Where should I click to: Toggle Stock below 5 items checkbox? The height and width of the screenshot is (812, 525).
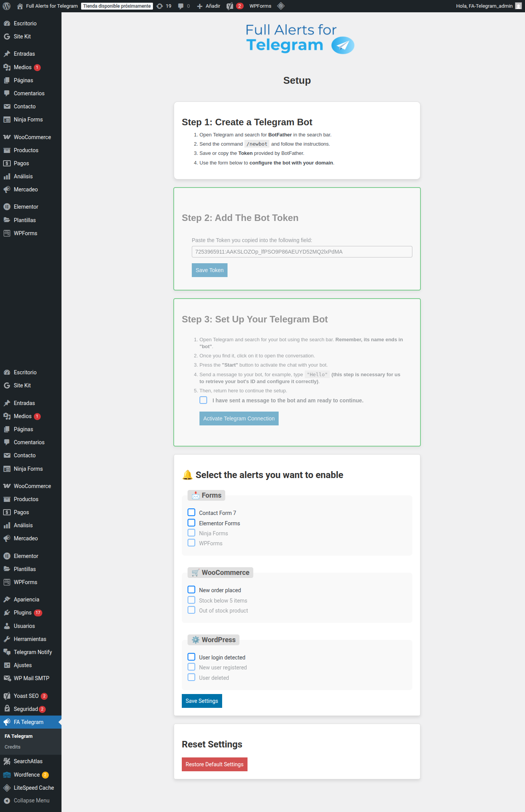[x=191, y=600]
